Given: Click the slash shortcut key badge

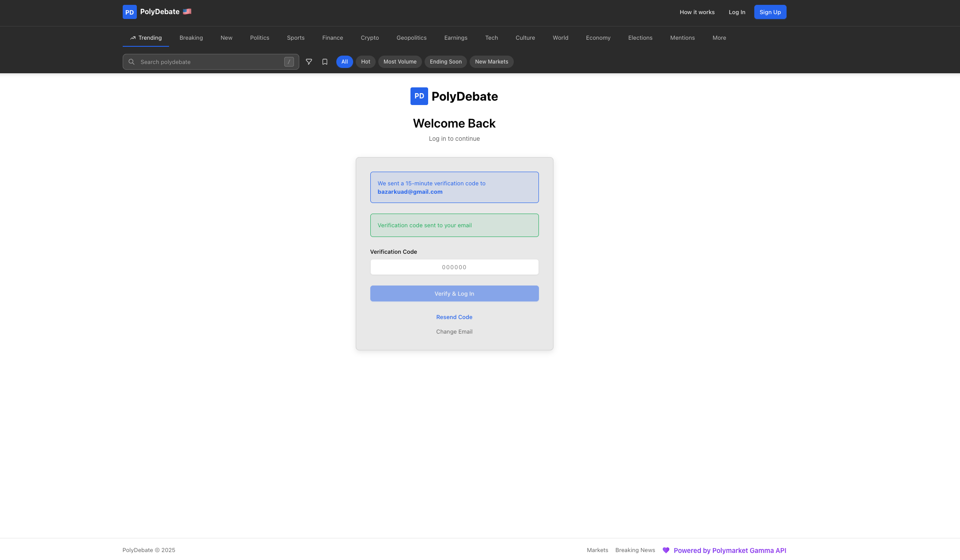Looking at the screenshot, I should [x=289, y=62].
